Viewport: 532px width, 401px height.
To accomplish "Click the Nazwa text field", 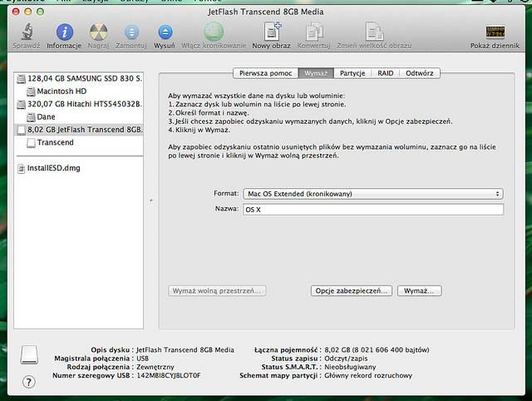I will pyautogui.click(x=373, y=210).
